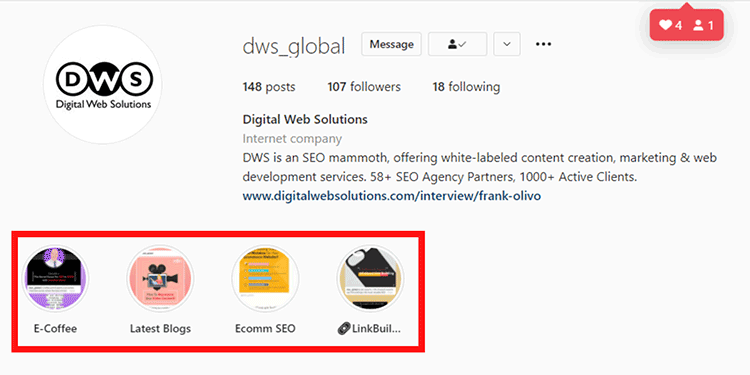The width and height of the screenshot is (750, 375).
Task: Click the LinkBuil... highlight label
Action: point(369,329)
